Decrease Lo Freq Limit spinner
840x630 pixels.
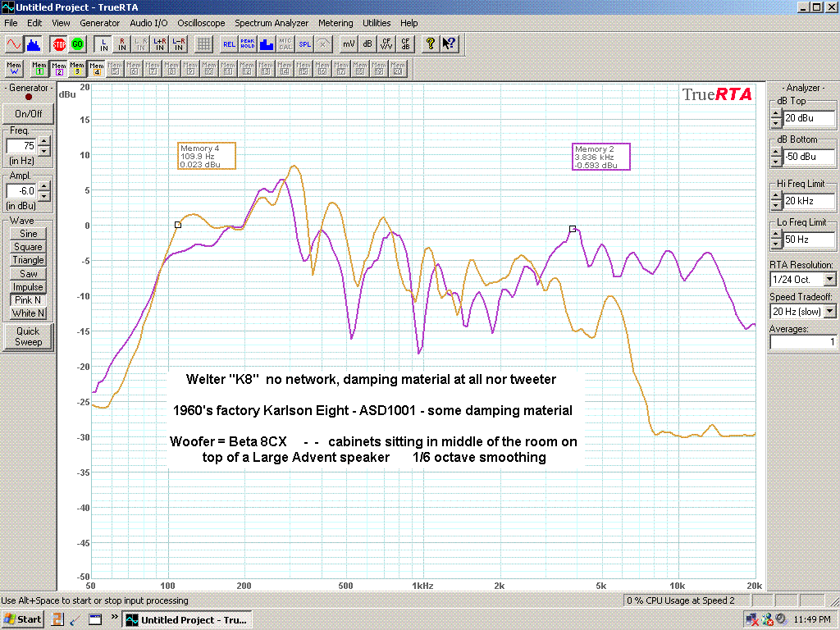click(x=776, y=244)
